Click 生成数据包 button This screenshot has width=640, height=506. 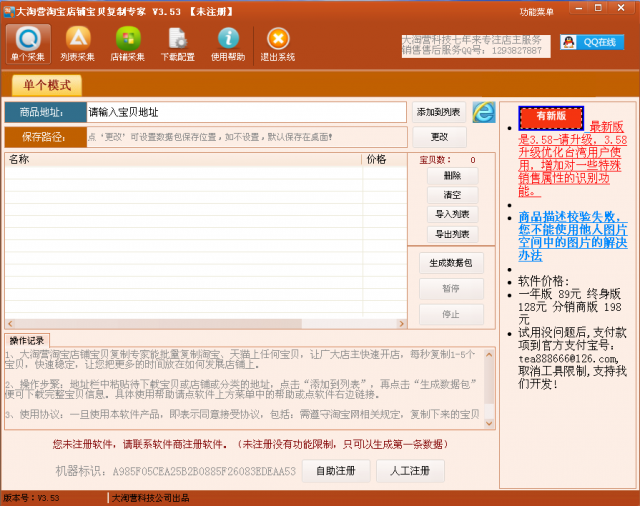451,263
